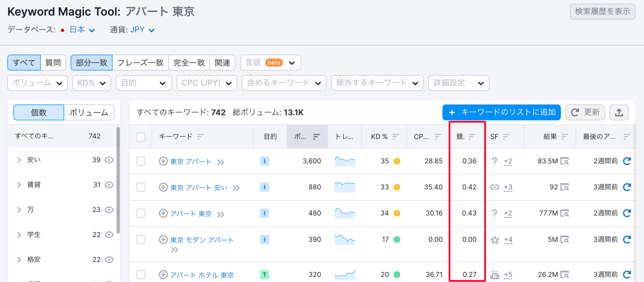
Task: Refresh the アパート ホテル 東京 row metrics
Action: 627,274
